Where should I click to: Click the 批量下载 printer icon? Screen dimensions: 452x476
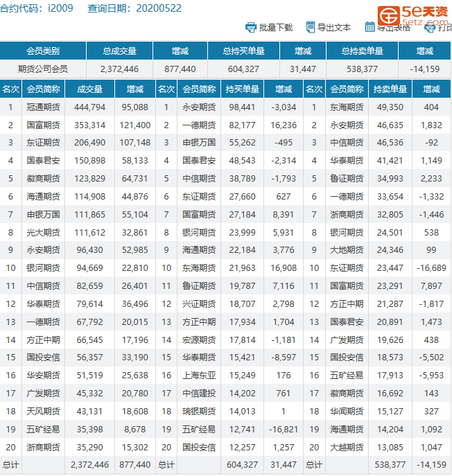pos(251,28)
